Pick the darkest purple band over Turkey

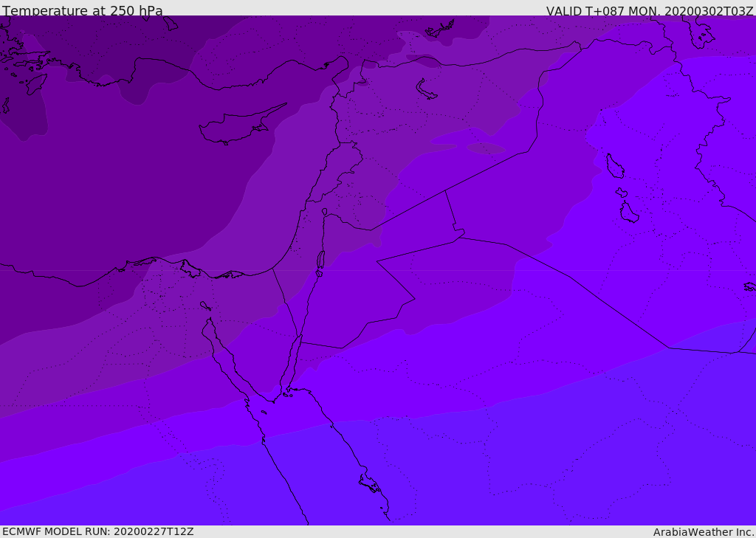click(97, 38)
